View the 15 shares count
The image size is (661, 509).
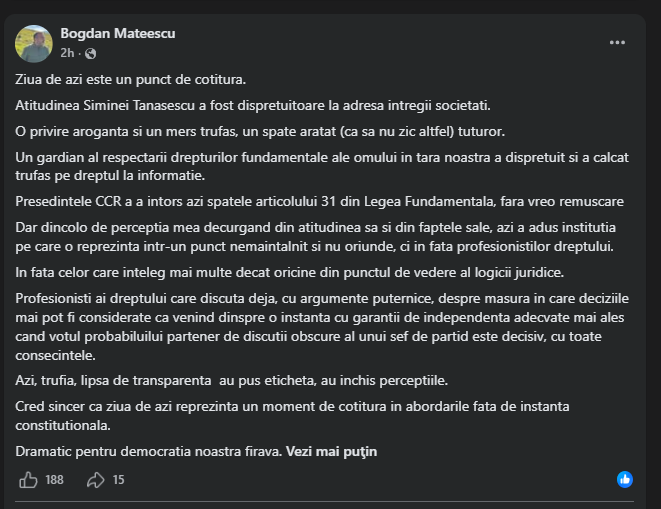pos(118,480)
